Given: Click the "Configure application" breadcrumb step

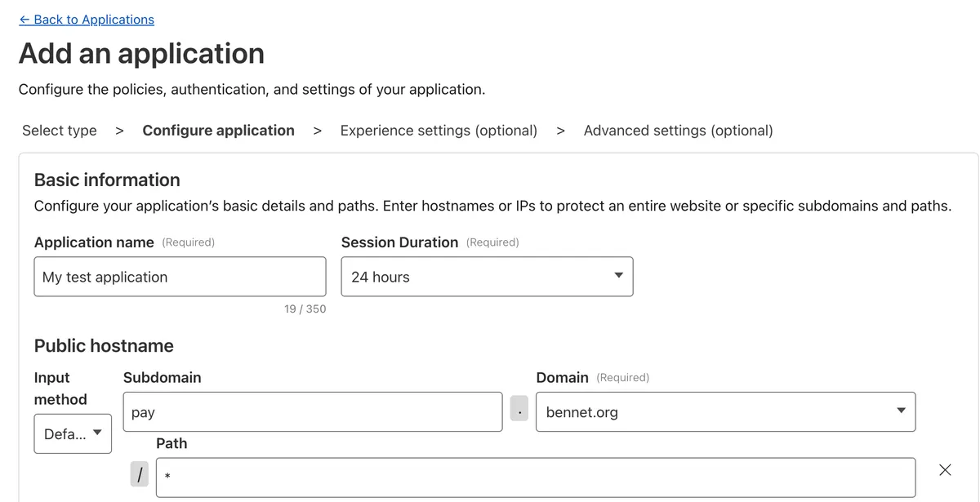Looking at the screenshot, I should click(218, 130).
